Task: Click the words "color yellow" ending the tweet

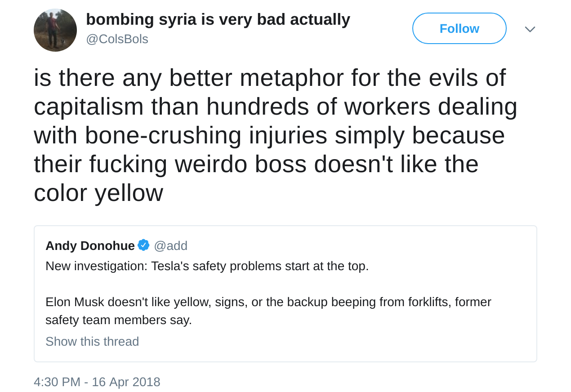Action: pos(98,193)
